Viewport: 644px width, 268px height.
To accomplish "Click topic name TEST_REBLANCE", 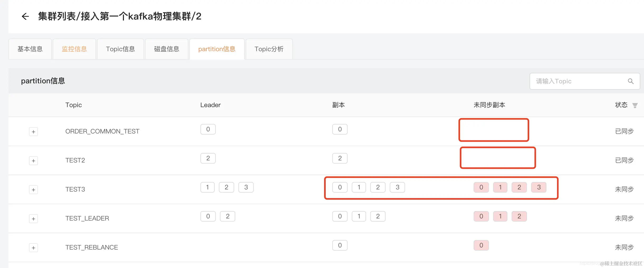I will pyautogui.click(x=92, y=247).
